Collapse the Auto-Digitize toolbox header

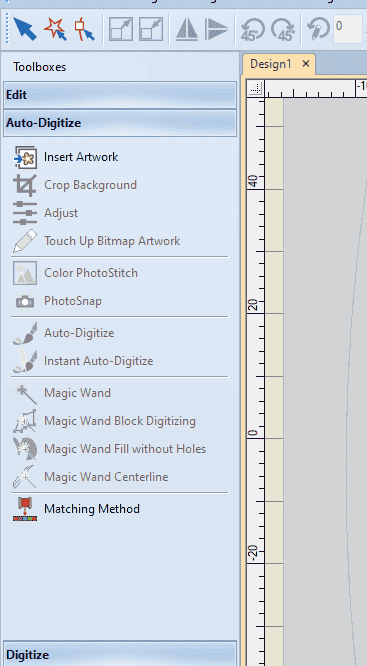coord(120,123)
